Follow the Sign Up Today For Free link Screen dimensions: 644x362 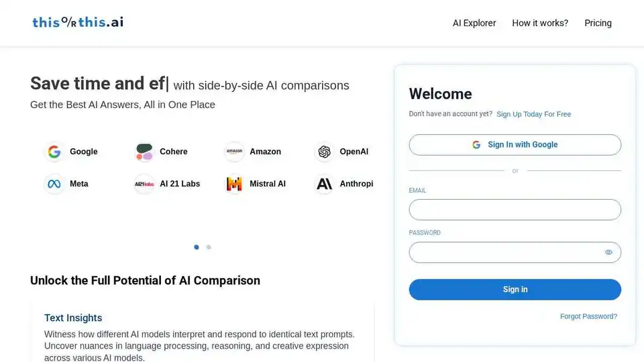click(x=533, y=114)
